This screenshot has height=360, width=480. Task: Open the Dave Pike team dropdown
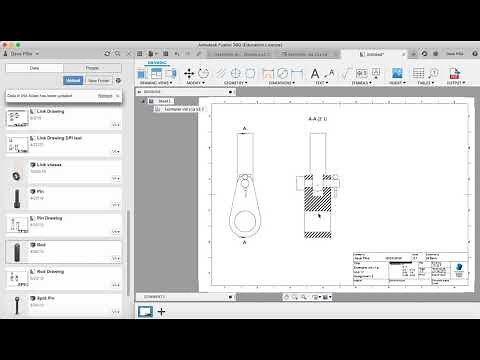tap(21, 53)
